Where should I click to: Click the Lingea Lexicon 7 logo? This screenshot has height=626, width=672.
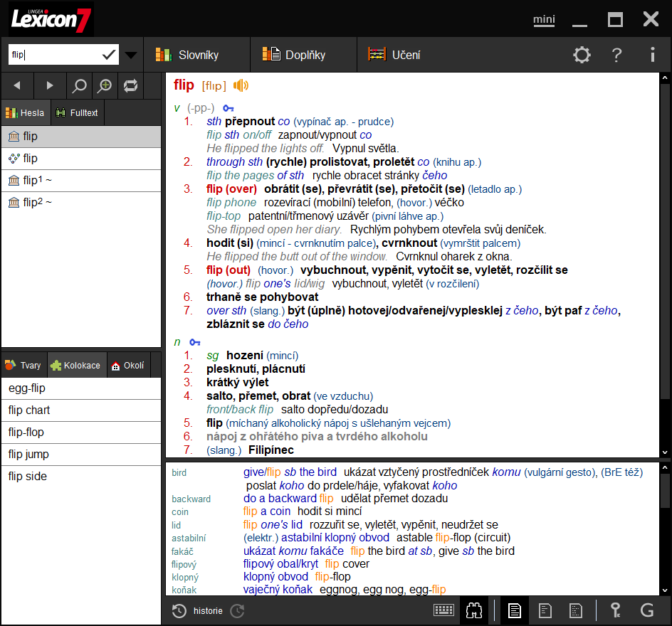pyautogui.click(x=51, y=19)
